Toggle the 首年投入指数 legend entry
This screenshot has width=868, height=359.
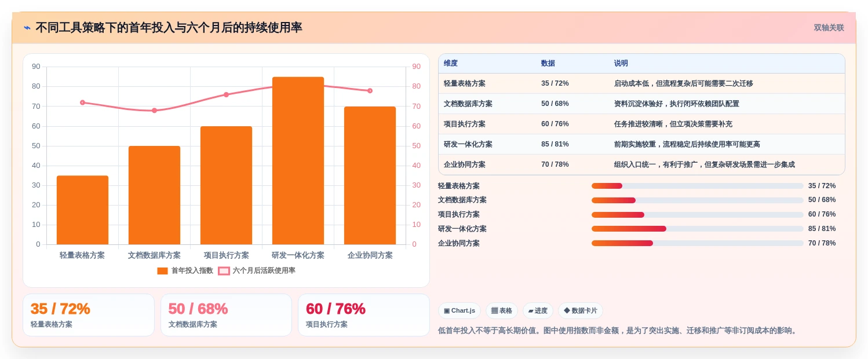185,270
